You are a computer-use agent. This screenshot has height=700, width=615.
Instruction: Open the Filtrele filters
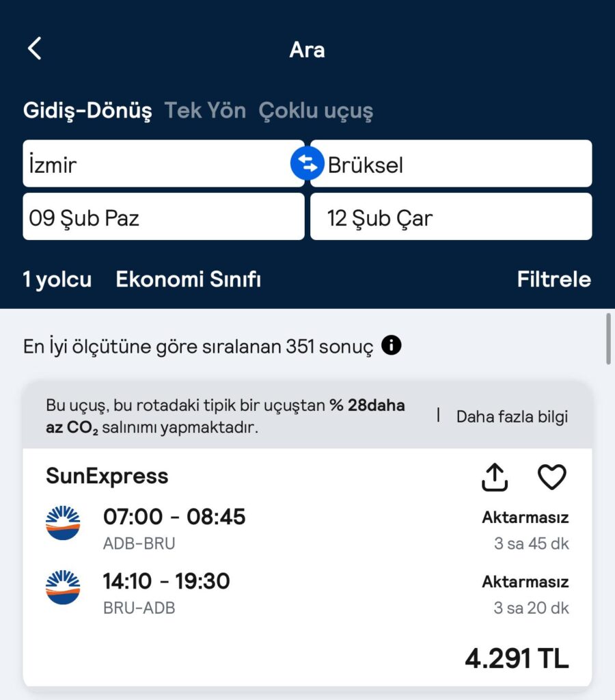(553, 280)
